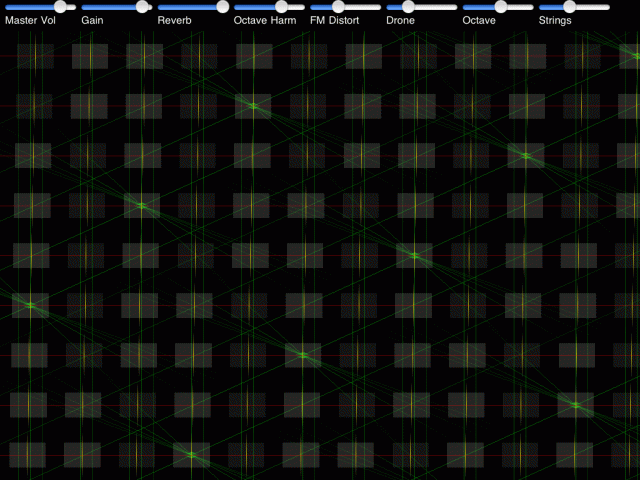Click the Strings label text

(556, 20)
